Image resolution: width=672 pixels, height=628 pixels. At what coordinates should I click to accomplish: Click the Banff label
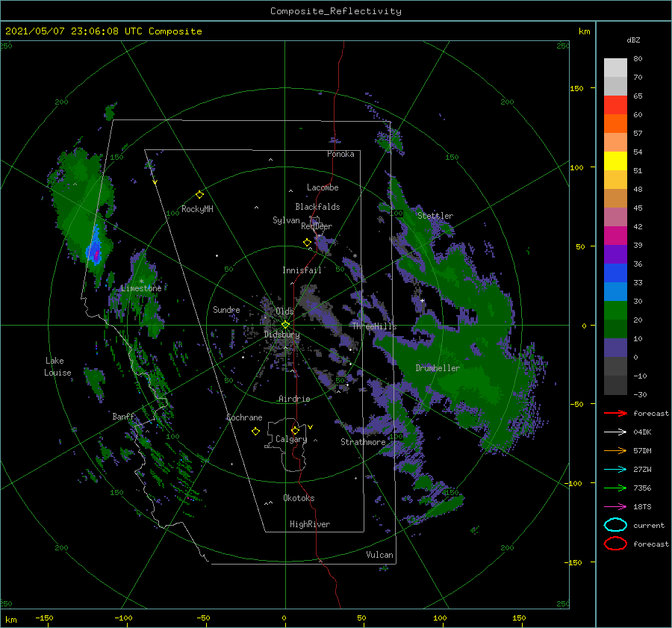point(123,416)
